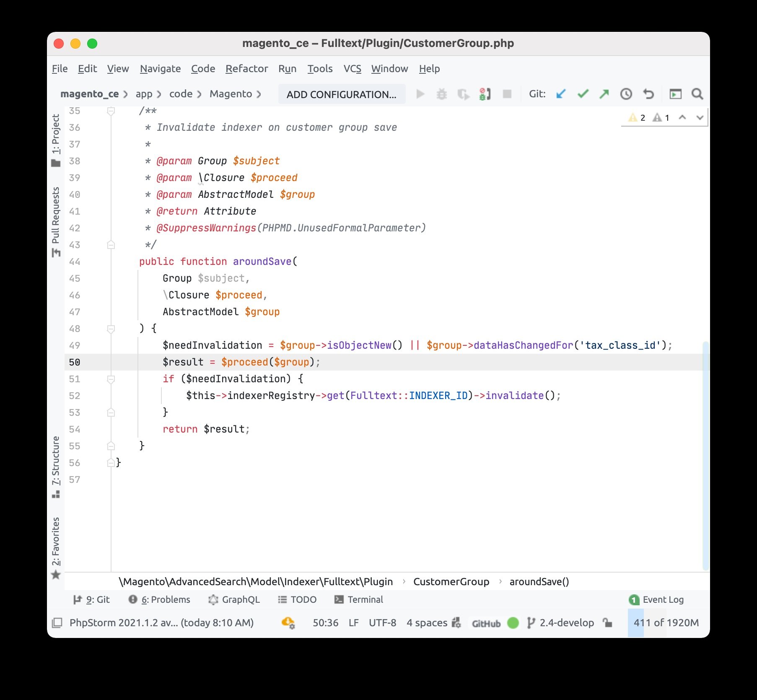This screenshot has width=757, height=700.
Task: Click the Add Configuration dropdown button
Action: 342,94
